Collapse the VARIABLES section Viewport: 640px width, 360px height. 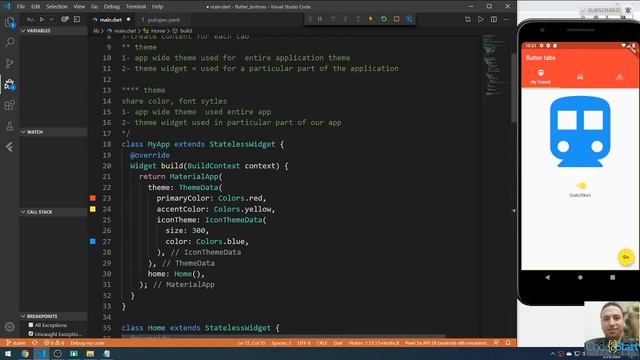(x=53, y=31)
